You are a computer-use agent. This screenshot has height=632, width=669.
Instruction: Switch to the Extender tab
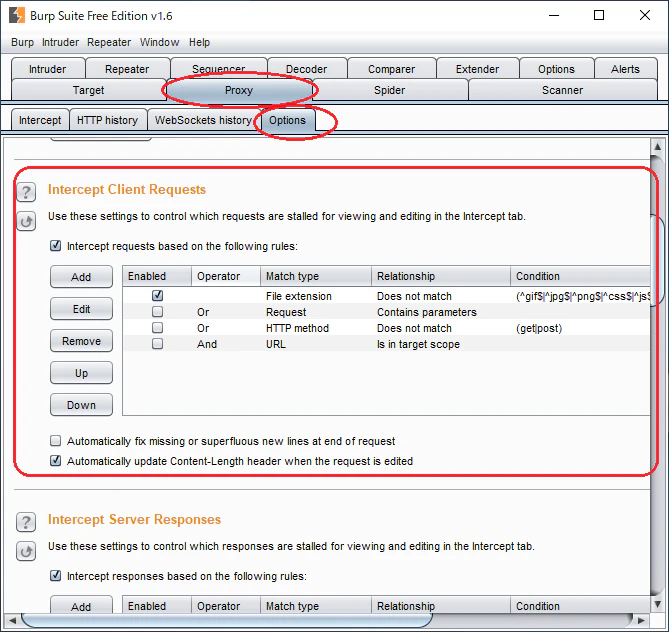(477, 69)
